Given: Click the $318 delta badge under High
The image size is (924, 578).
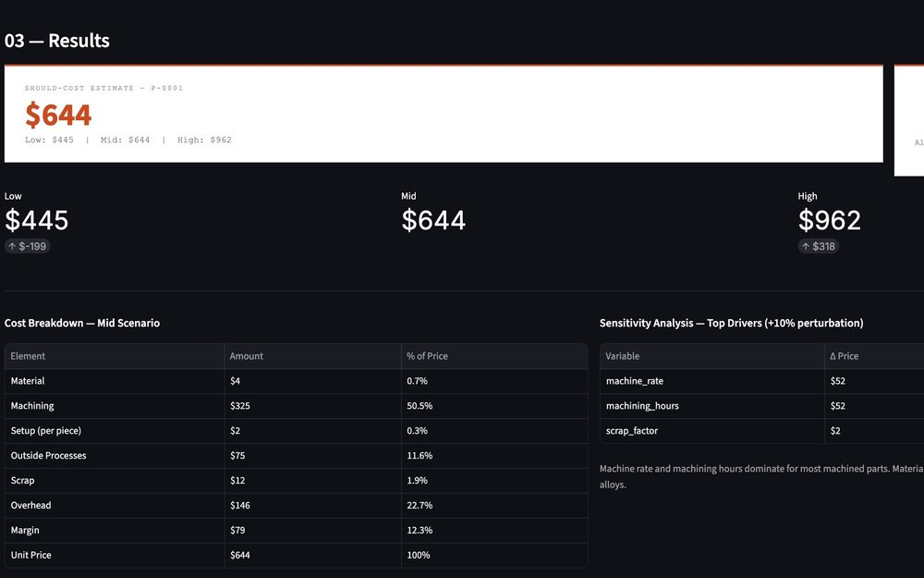Looking at the screenshot, I should [x=819, y=246].
